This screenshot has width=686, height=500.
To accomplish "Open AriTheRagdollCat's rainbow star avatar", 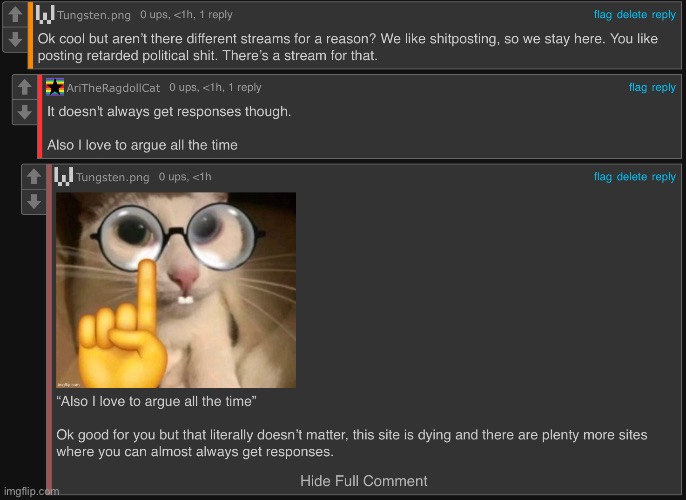I will pos(55,87).
